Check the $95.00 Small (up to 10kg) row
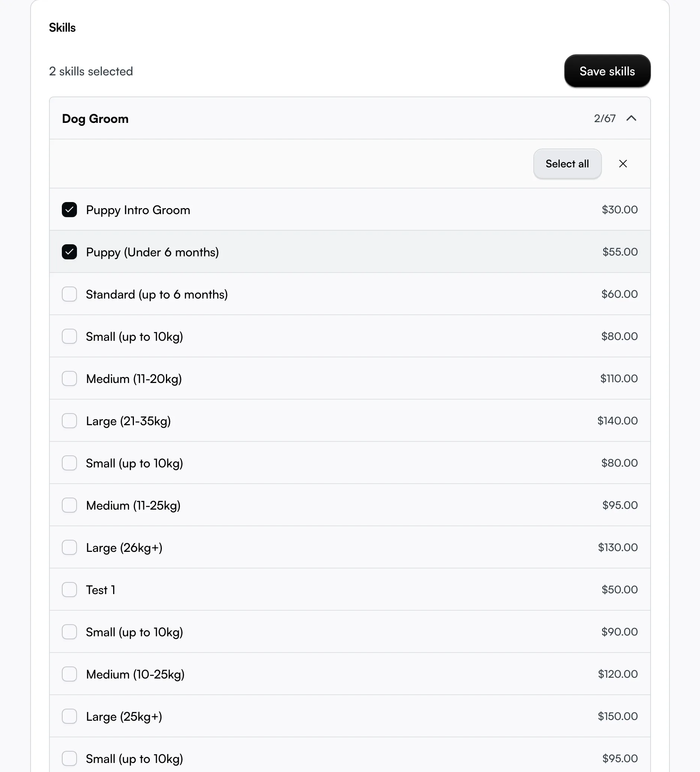This screenshot has width=700, height=772. tap(69, 758)
